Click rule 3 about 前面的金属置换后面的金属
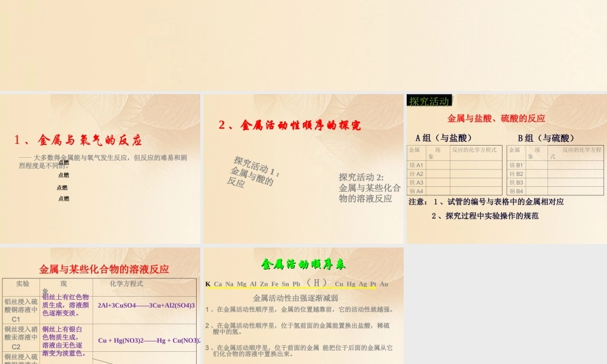607x364 pixels. pos(299,351)
